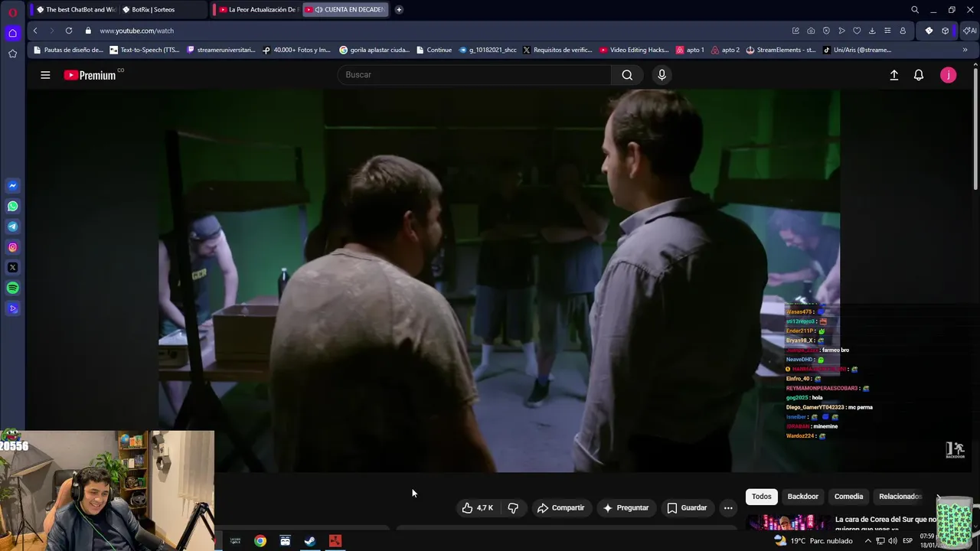
Task: Open YouTube notifications bell
Action: click(919, 75)
